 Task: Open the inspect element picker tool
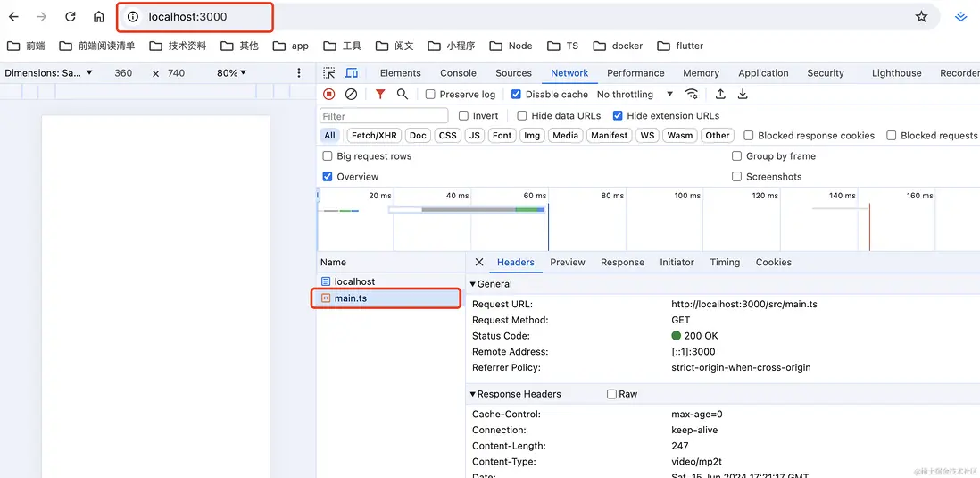(x=329, y=73)
